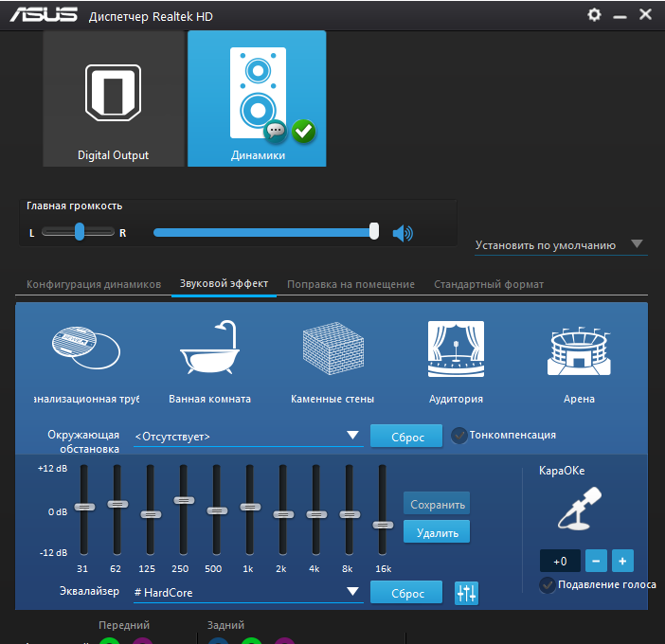665x644 pixels.
Task: Click Сохранить to save equalizer preset
Action: [437, 504]
